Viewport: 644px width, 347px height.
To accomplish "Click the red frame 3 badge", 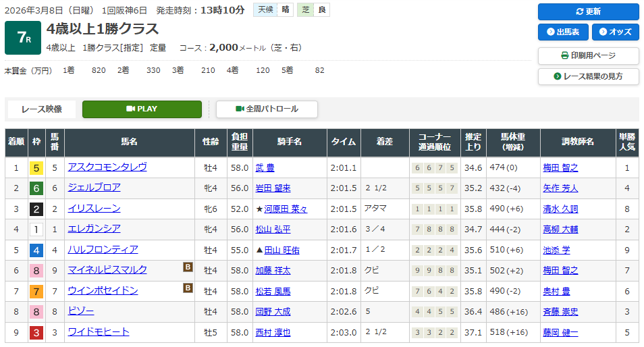I will [36, 332].
